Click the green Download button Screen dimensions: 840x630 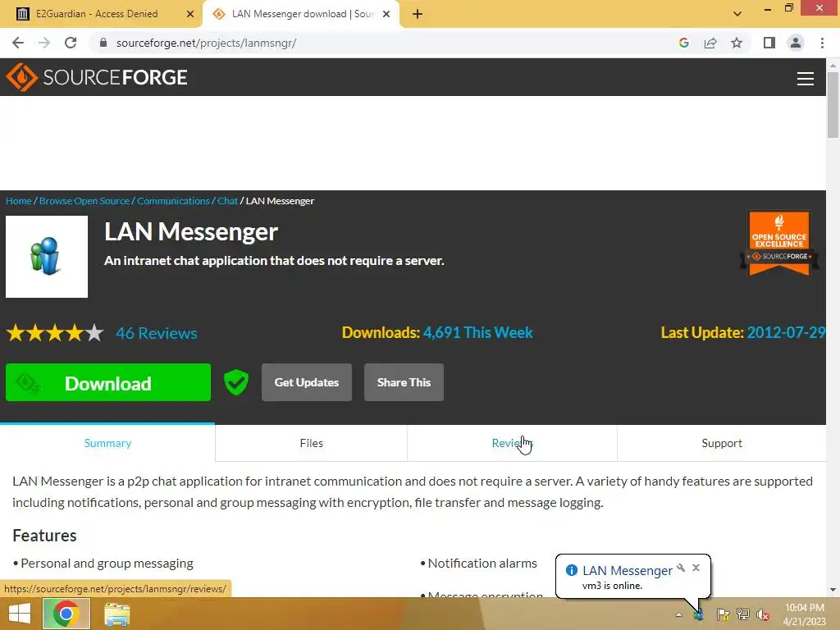tap(108, 382)
